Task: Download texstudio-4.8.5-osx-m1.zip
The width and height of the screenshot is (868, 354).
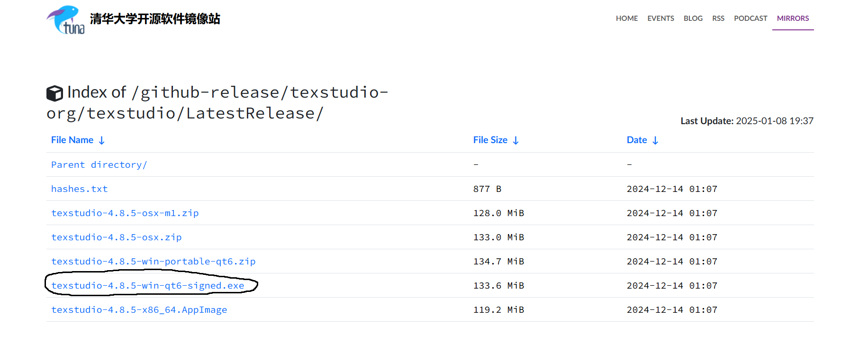Action: point(125,213)
